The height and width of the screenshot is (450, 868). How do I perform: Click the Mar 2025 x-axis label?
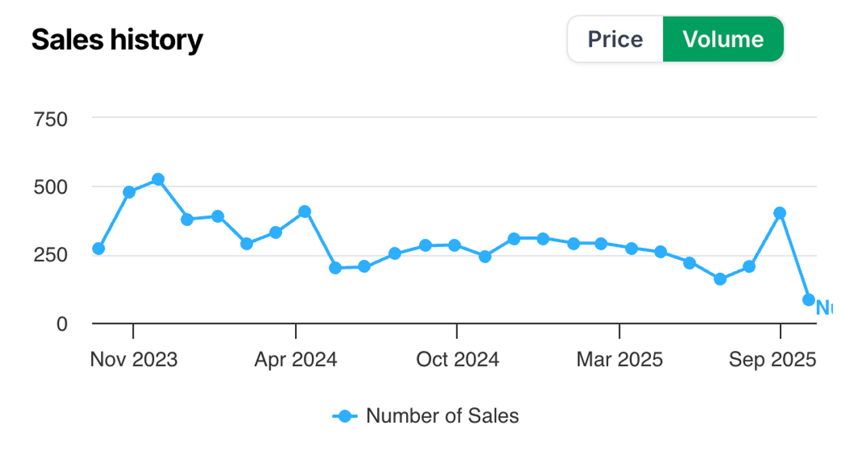[x=620, y=360]
